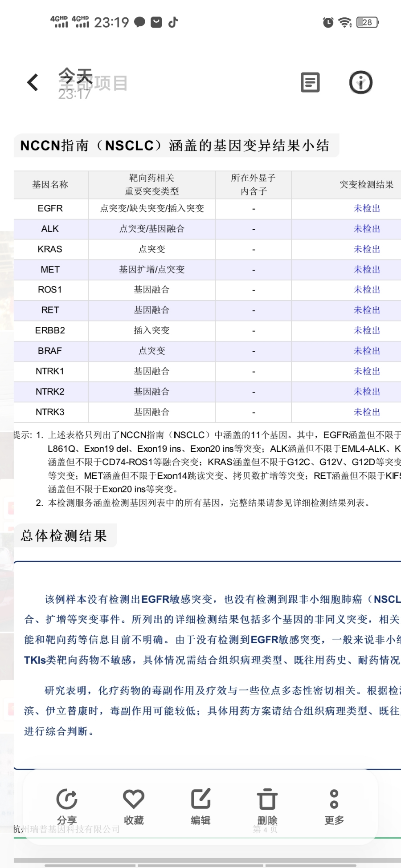
Task: Tap the Wi-Fi status icon
Action: 345,22
